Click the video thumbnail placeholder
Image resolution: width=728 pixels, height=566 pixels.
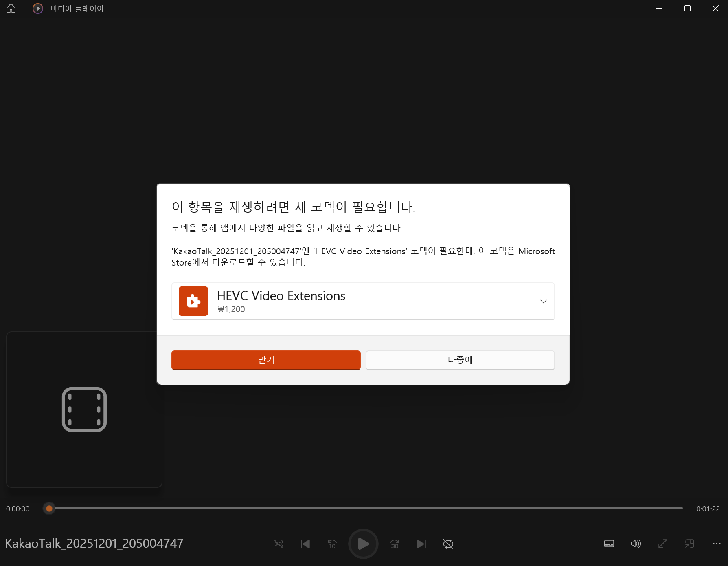pos(84,410)
